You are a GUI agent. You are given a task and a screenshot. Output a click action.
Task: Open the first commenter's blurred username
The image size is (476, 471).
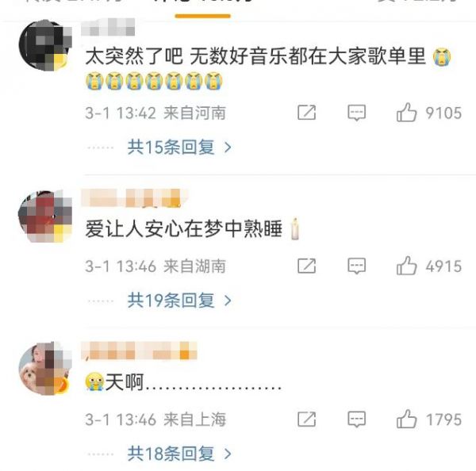click(x=108, y=27)
